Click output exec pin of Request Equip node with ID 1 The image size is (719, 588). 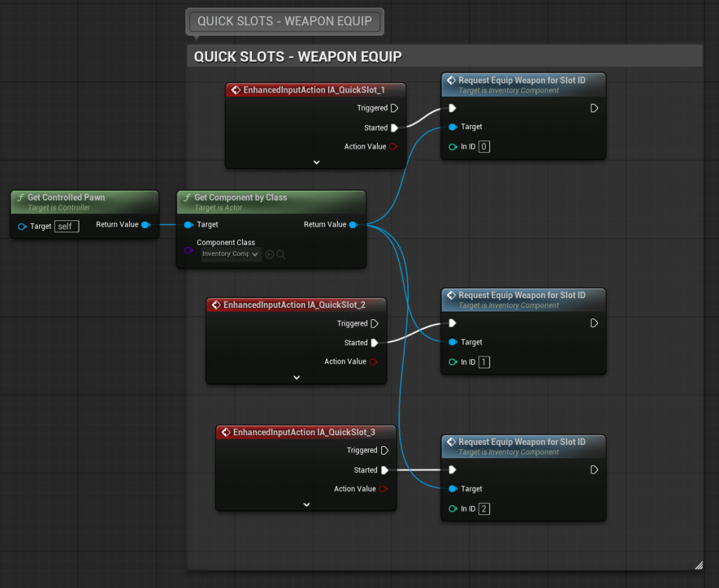coord(594,323)
